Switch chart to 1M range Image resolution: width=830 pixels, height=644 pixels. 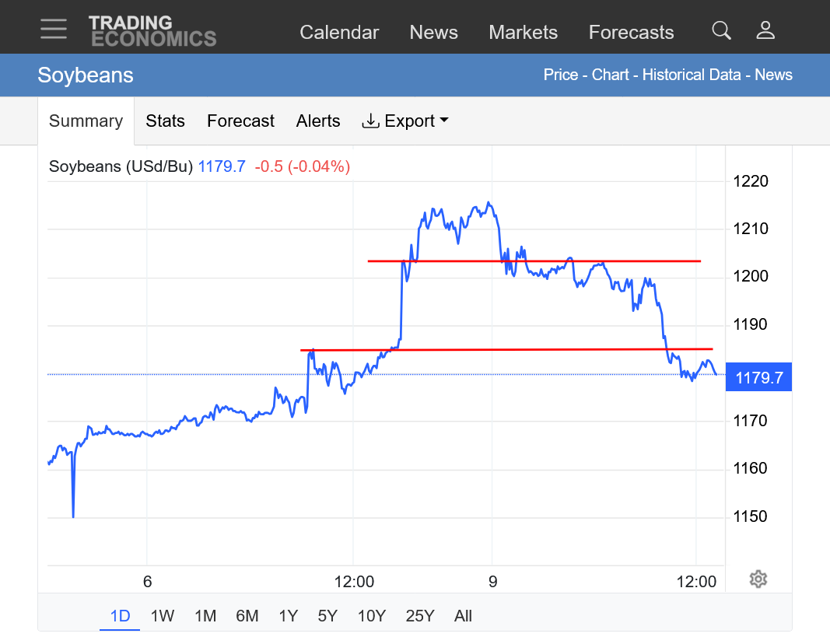pos(205,616)
